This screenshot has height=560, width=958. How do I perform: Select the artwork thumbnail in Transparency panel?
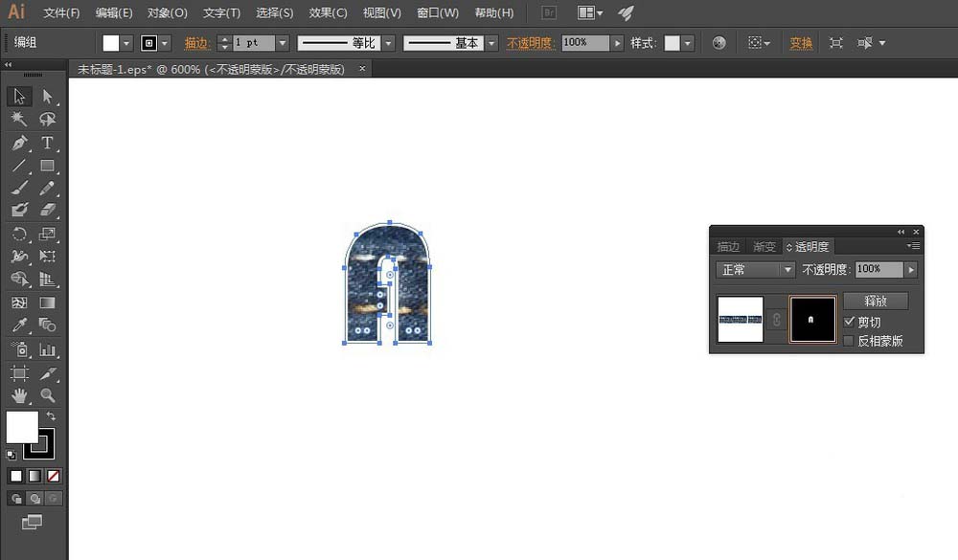point(740,320)
